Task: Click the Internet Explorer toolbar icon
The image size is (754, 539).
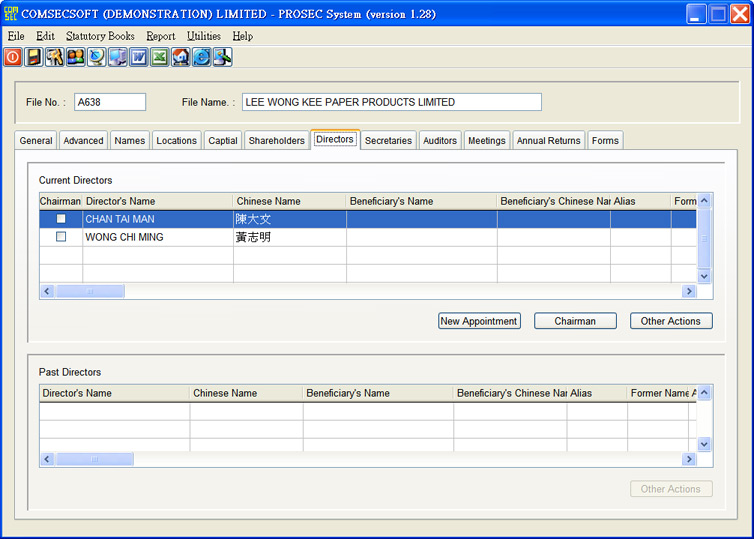Action: pyautogui.click(x=202, y=57)
